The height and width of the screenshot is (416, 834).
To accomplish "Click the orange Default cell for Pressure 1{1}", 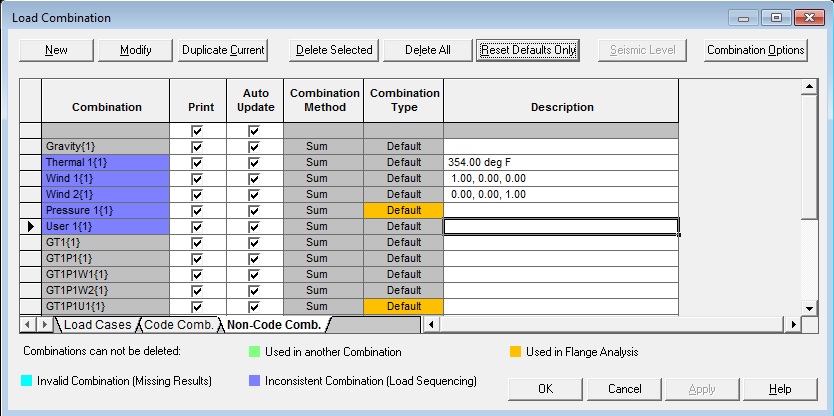I will 404,210.
